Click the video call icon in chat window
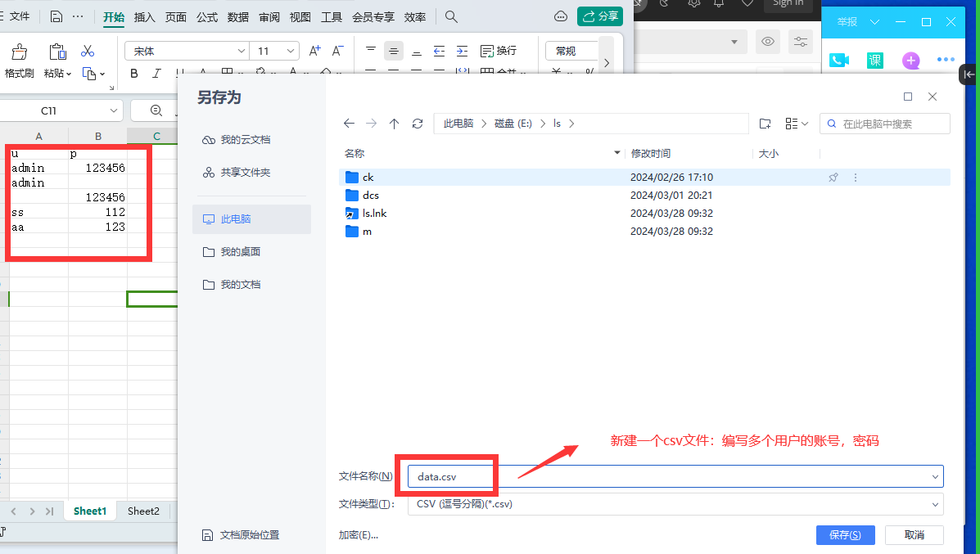980x554 pixels. coord(838,60)
